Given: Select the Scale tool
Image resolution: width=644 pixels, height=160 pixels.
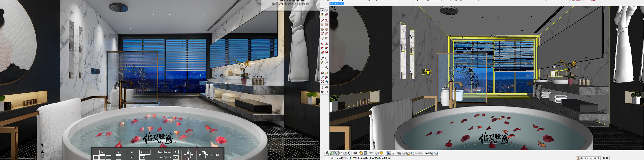Looking at the screenshot, I should pyautogui.click(x=322, y=53).
